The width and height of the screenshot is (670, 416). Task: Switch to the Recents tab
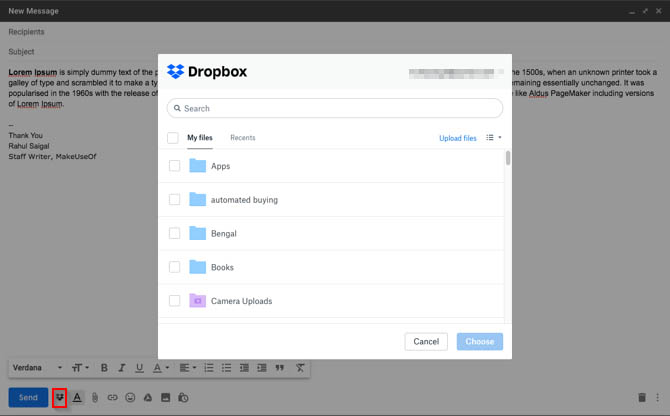242,138
